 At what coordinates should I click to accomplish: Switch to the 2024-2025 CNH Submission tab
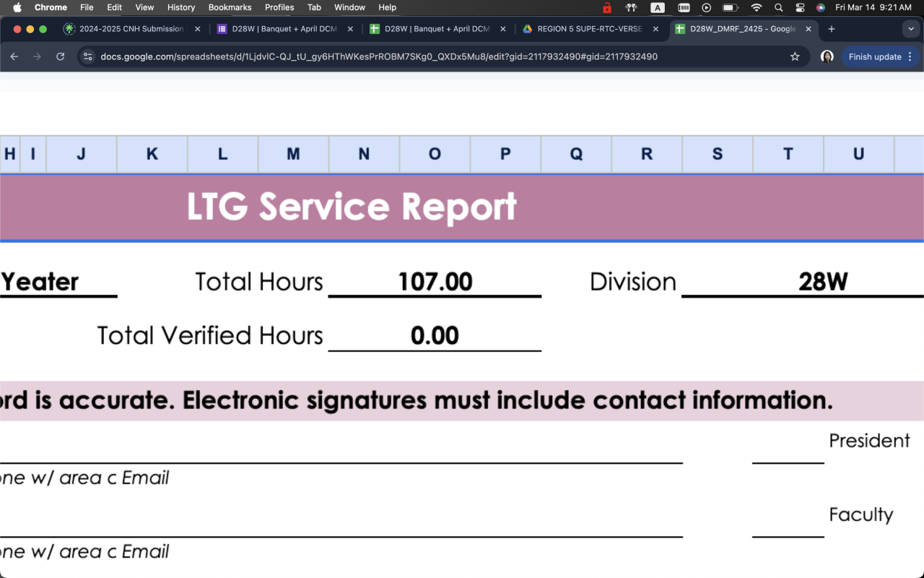tap(131, 29)
